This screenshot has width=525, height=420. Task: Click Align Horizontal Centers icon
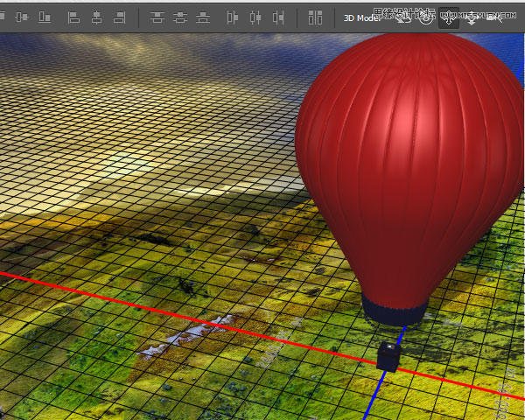(97, 17)
